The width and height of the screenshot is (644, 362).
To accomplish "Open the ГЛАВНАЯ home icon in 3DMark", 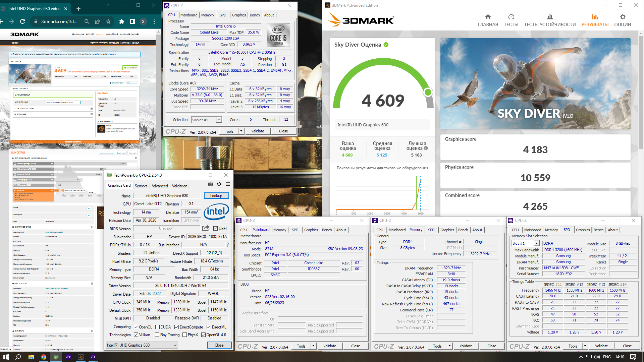I will [x=488, y=17].
